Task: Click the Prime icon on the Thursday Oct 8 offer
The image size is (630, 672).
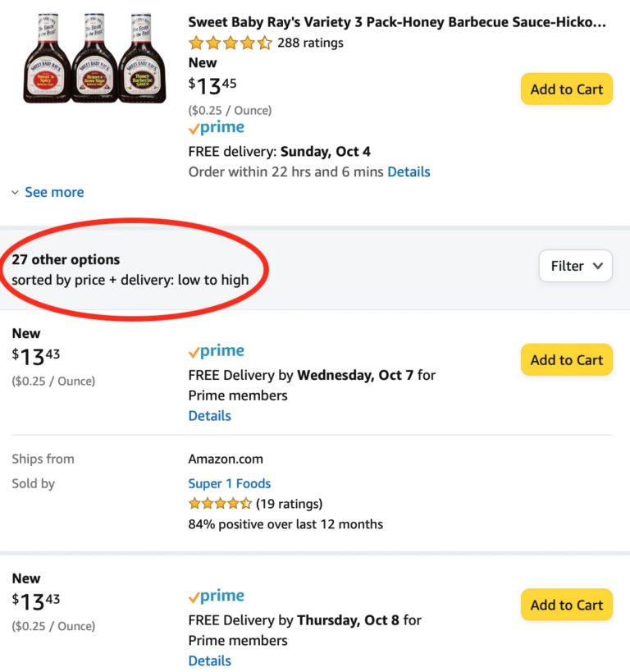Action: coord(216,595)
